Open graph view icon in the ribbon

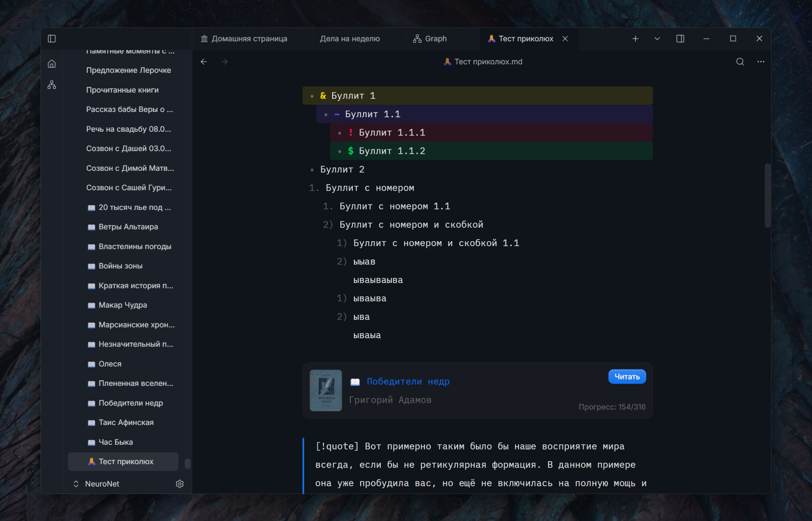[x=52, y=85]
